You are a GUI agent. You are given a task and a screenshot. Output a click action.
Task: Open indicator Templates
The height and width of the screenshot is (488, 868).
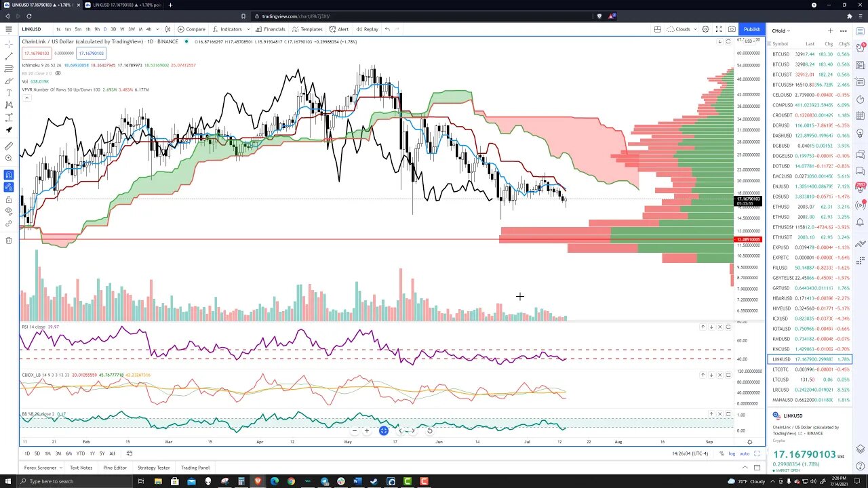[x=307, y=29]
